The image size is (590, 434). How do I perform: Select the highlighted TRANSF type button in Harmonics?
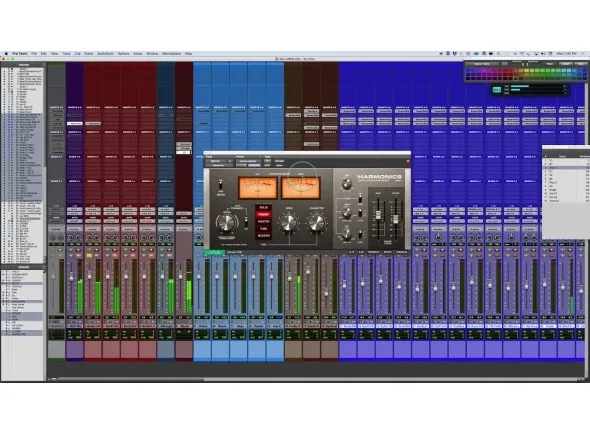264,215
